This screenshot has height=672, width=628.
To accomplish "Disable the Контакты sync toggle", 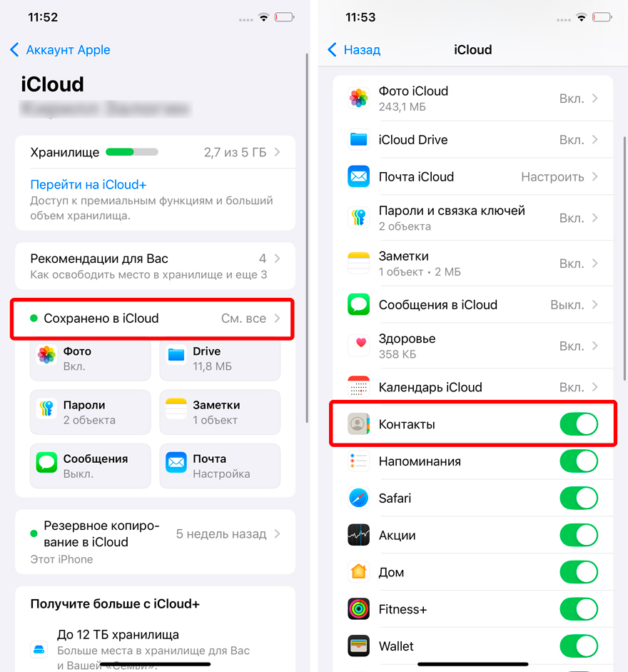I will (579, 424).
